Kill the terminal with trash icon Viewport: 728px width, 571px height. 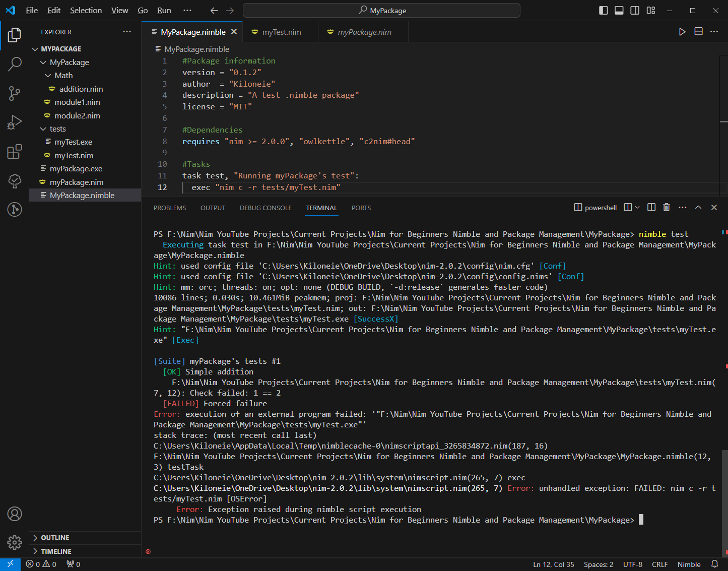(x=667, y=208)
